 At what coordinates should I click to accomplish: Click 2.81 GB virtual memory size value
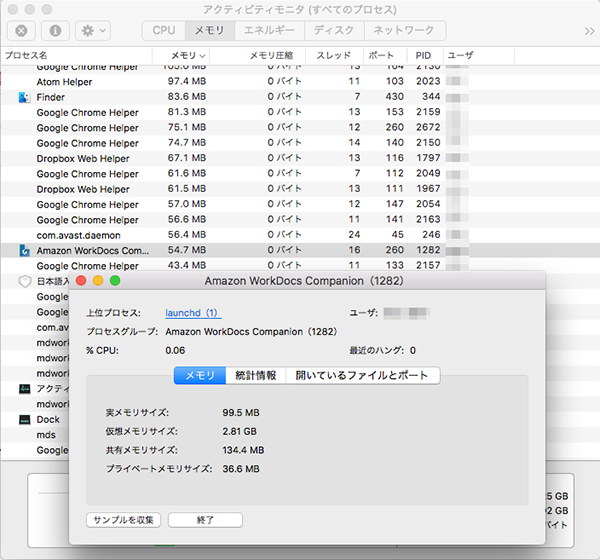point(240,432)
